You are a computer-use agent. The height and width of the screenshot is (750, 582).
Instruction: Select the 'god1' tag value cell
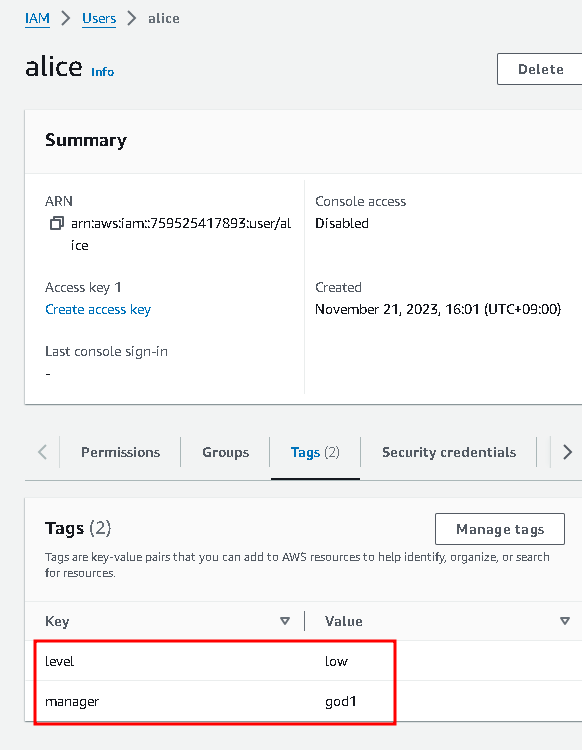click(340, 702)
